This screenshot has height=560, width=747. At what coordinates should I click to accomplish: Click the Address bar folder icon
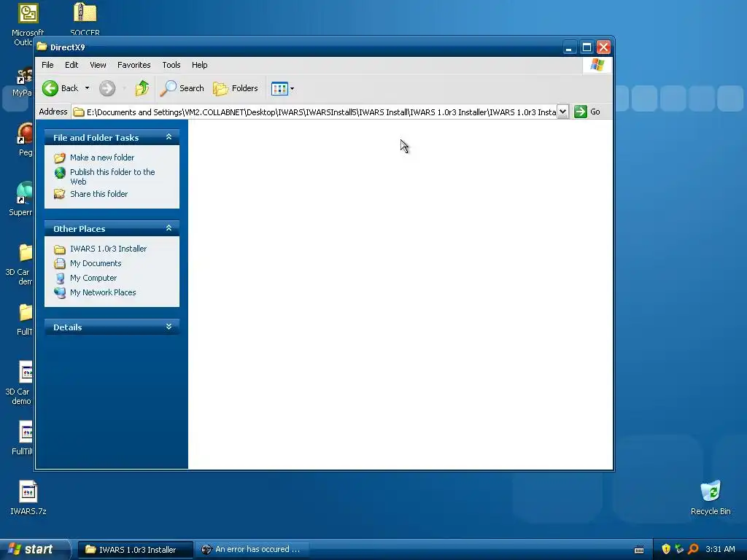79,112
